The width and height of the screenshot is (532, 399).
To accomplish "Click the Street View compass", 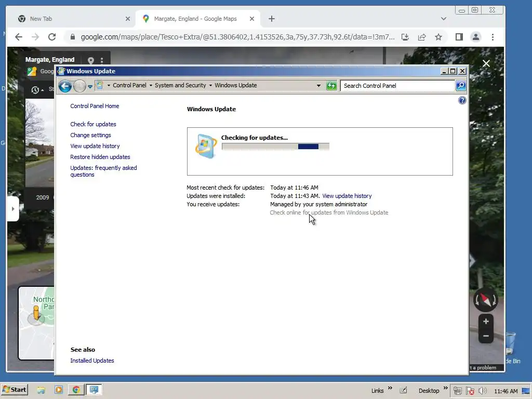I will [486, 300].
